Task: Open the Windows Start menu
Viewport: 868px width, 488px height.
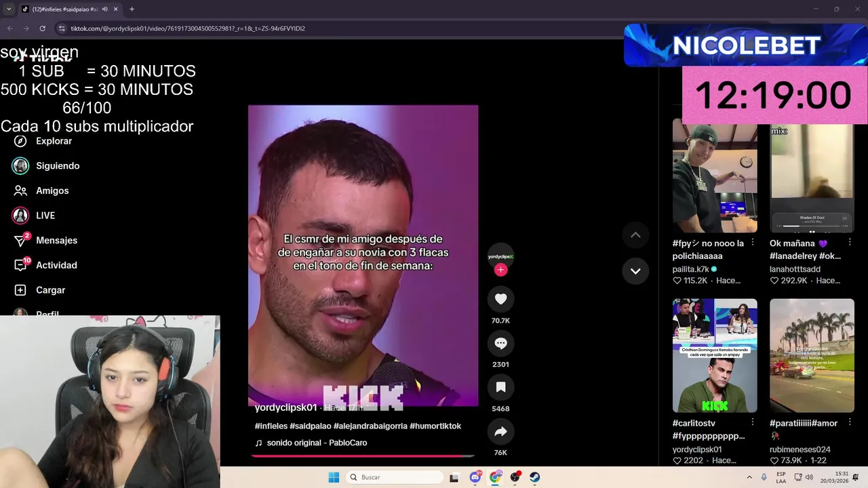Action: [334, 477]
